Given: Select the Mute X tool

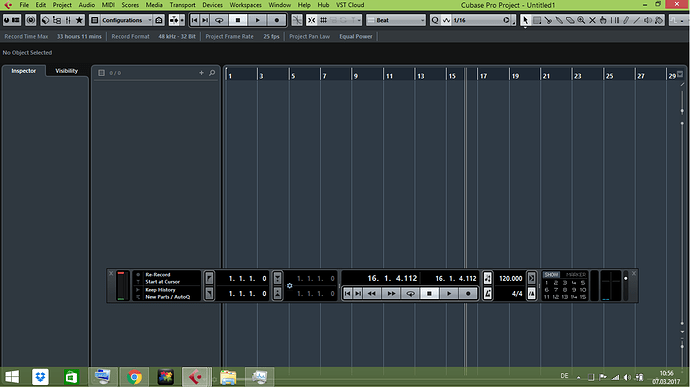Looking at the screenshot, I should (592, 20).
